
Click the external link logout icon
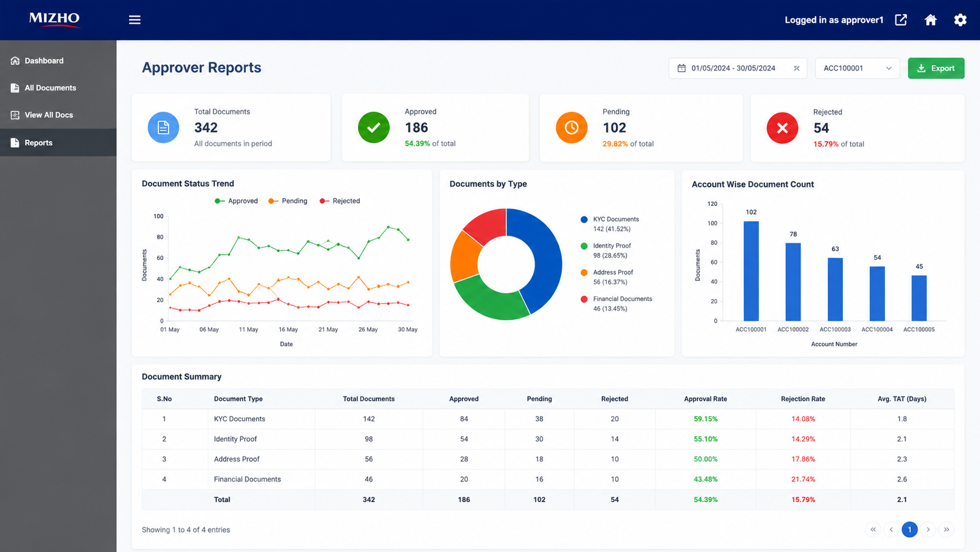901,20
